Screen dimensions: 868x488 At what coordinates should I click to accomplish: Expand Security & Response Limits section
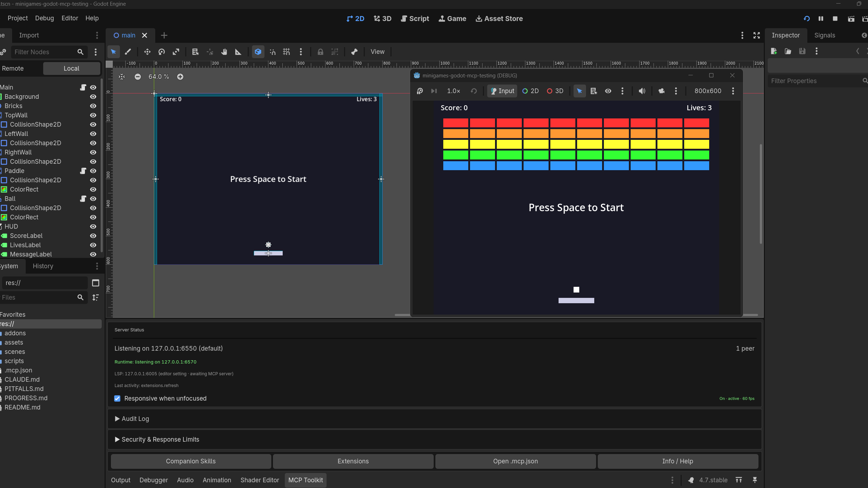click(x=157, y=439)
